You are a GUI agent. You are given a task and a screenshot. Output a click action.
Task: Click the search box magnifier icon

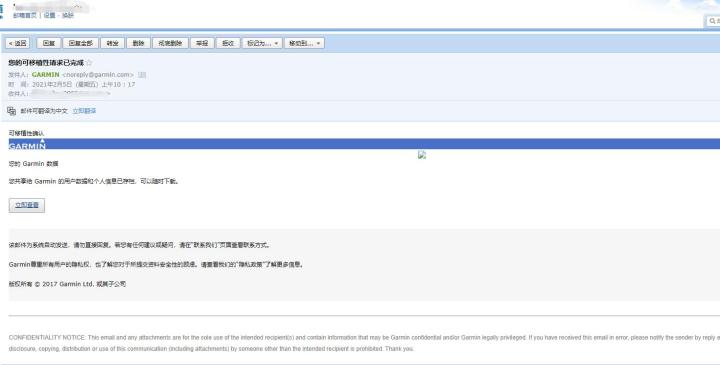(x=712, y=21)
